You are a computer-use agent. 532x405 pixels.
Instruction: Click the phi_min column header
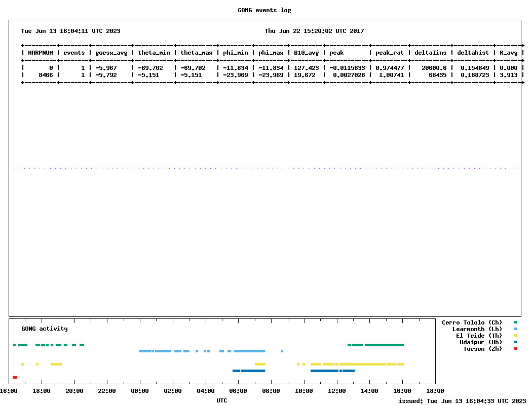pos(236,53)
